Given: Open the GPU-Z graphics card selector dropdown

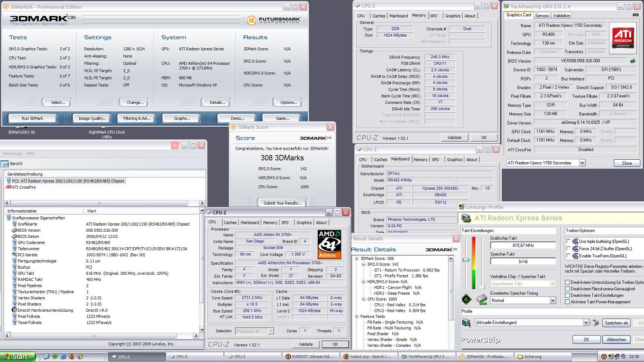Looking at the screenshot, I should (x=582, y=163).
